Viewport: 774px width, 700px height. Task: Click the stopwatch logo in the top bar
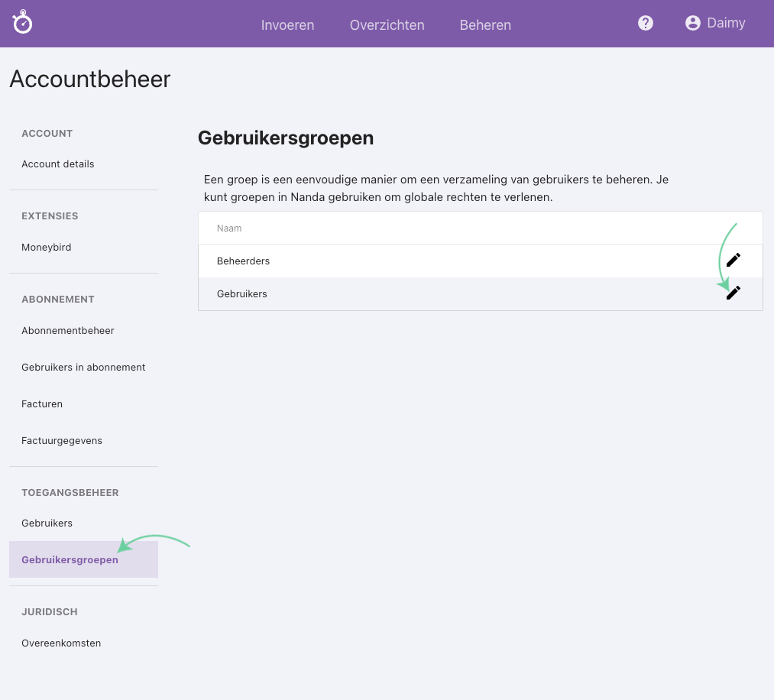click(22, 22)
